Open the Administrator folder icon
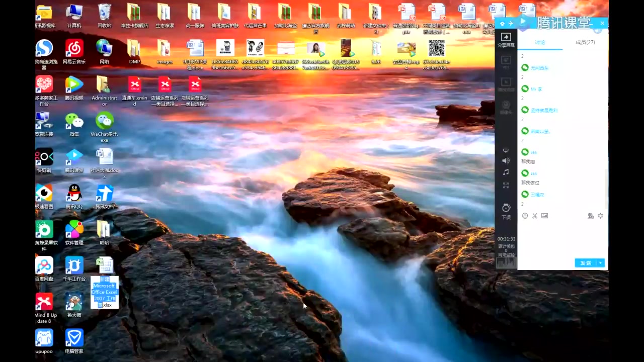 [x=104, y=91]
